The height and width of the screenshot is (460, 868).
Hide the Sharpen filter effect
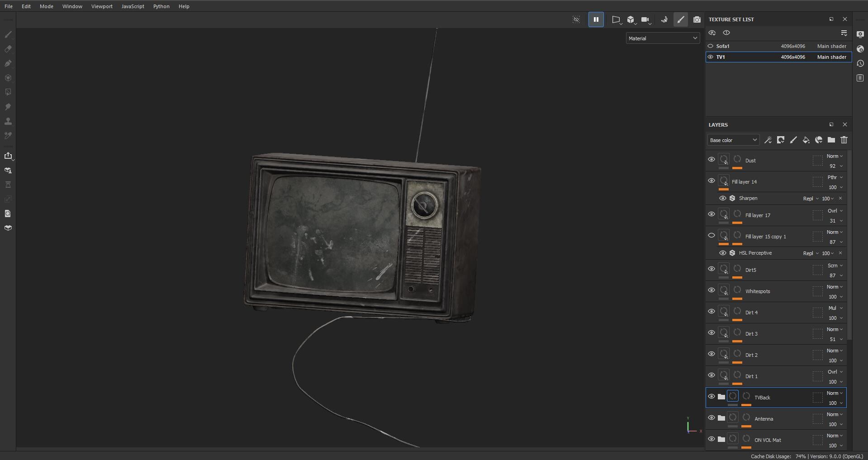pyautogui.click(x=722, y=198)
